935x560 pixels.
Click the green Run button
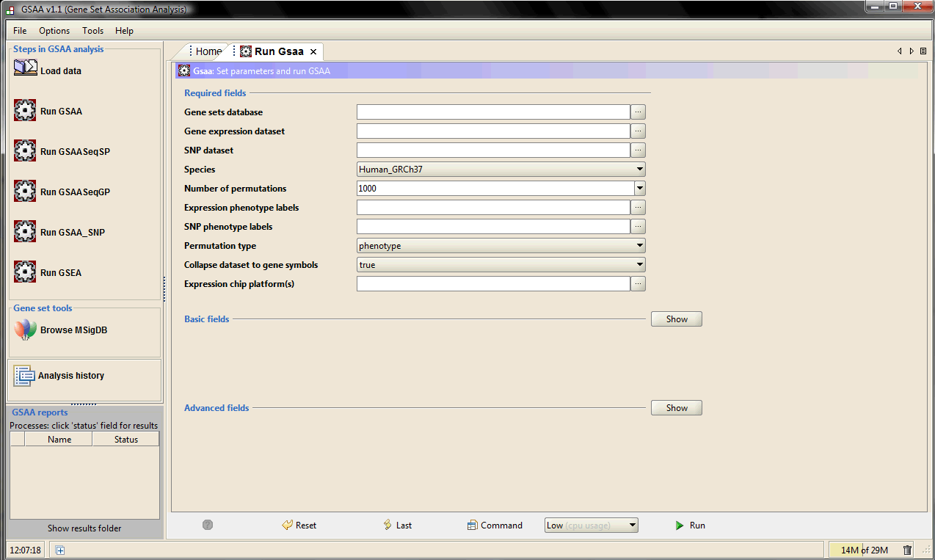[690, 525]
